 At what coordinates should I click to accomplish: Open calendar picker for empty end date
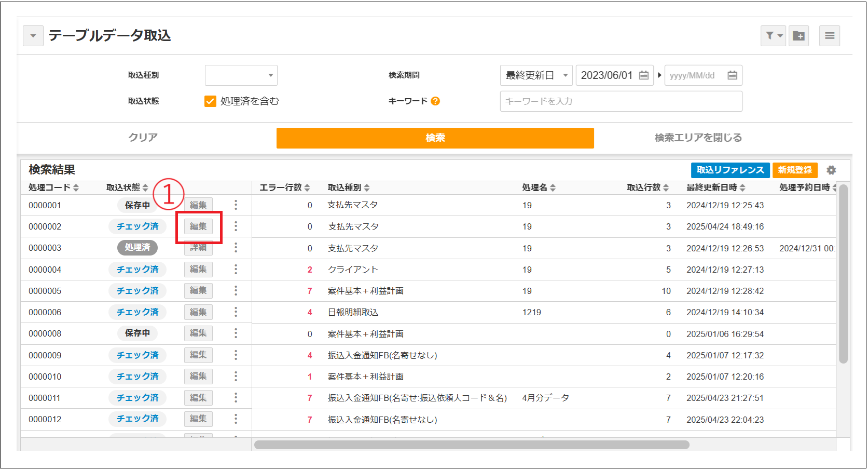[732, 75]
